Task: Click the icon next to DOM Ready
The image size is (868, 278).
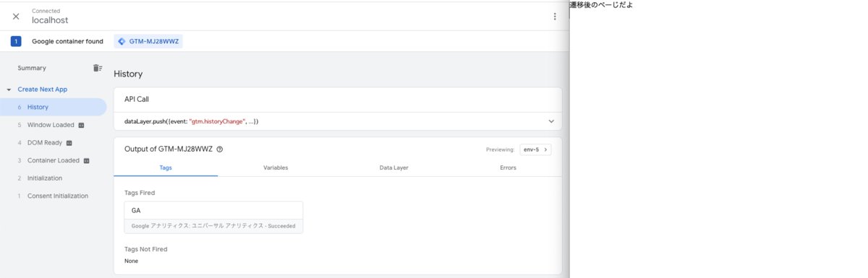Action: [x=69, y=143]
